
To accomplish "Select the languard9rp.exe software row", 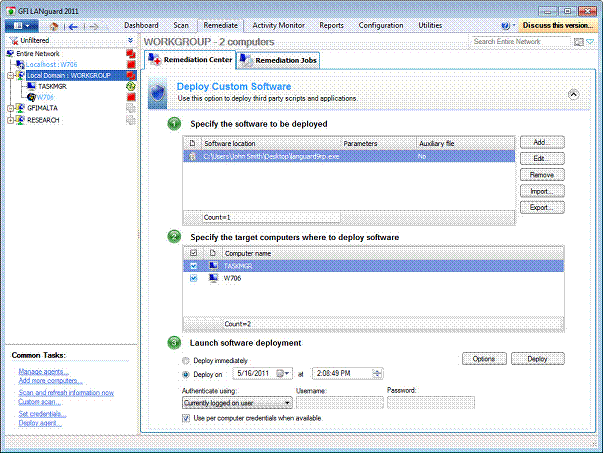I will (349, 156).
